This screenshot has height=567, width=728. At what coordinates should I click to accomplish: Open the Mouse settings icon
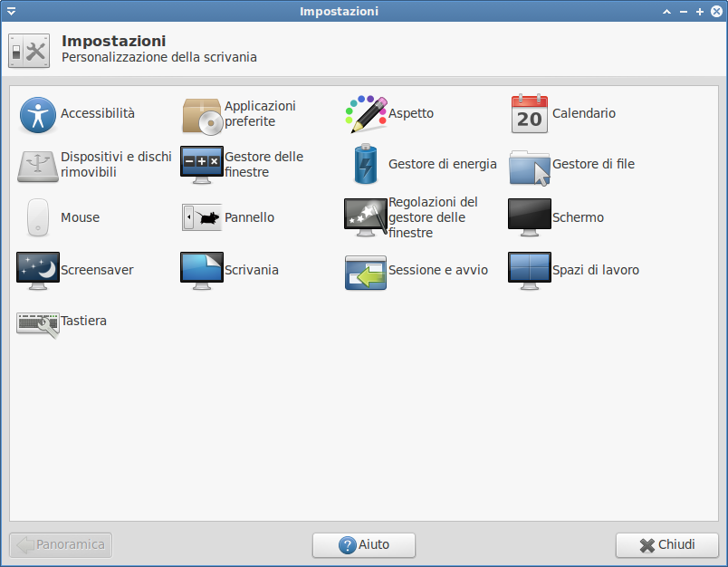click(38, 217)
